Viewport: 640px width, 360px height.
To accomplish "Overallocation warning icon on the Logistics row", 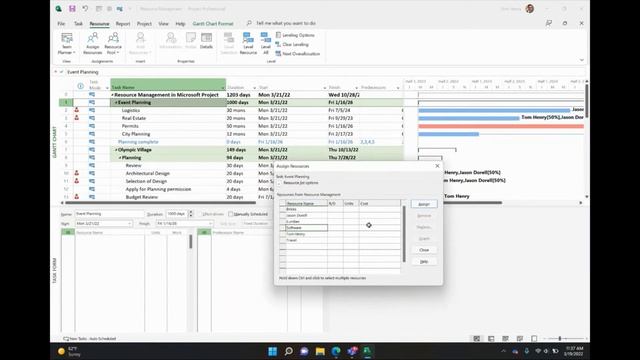I will 76,110.
